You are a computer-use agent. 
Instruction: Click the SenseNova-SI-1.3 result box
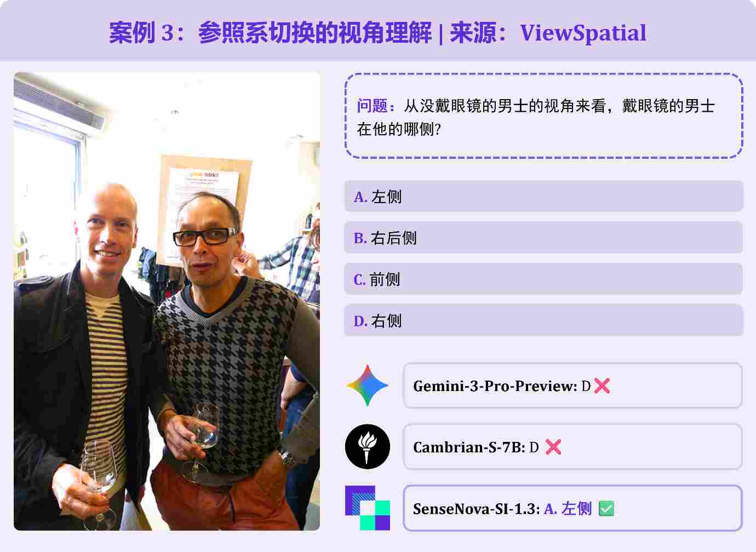pyautogui.click(x=572, y=508)
